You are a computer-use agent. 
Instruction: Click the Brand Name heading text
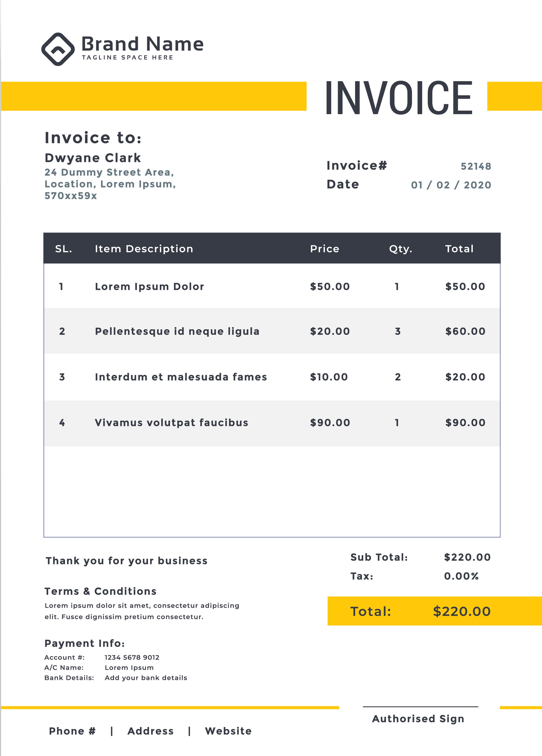142,44
